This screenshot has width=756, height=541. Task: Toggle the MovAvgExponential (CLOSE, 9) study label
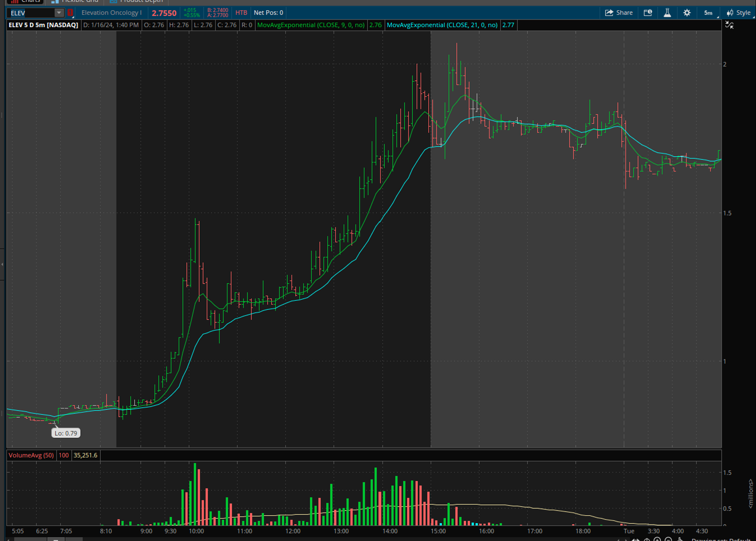(x=311, y=25)
